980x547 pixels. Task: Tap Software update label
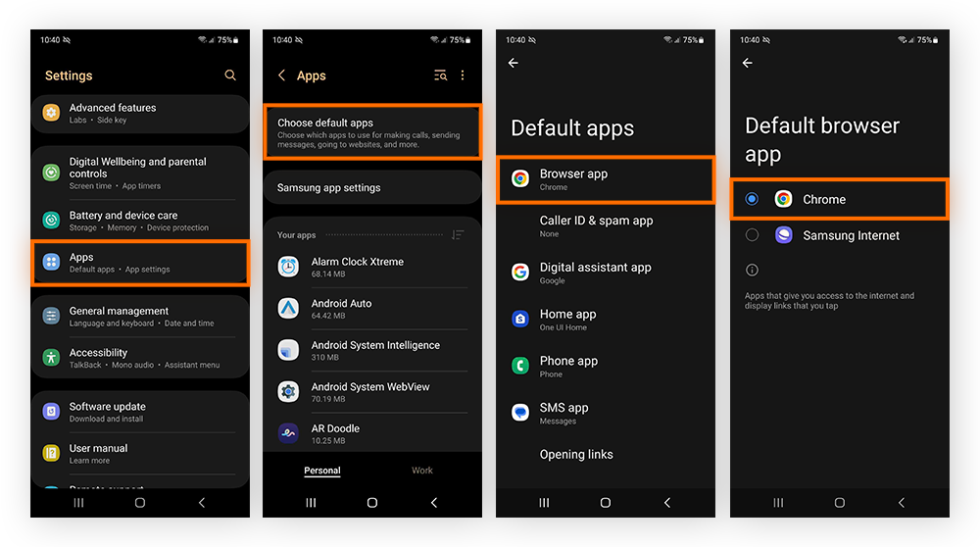[x=108, y=407]
